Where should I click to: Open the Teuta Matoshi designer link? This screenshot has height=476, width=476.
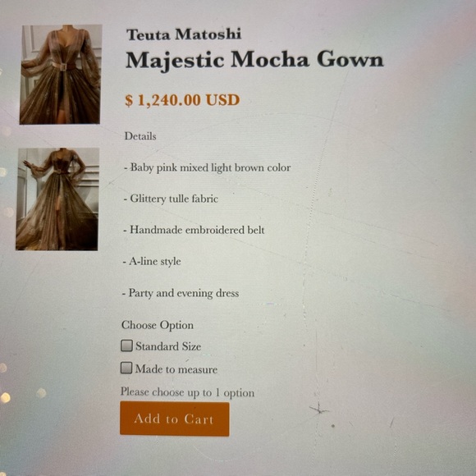(184, 34)
